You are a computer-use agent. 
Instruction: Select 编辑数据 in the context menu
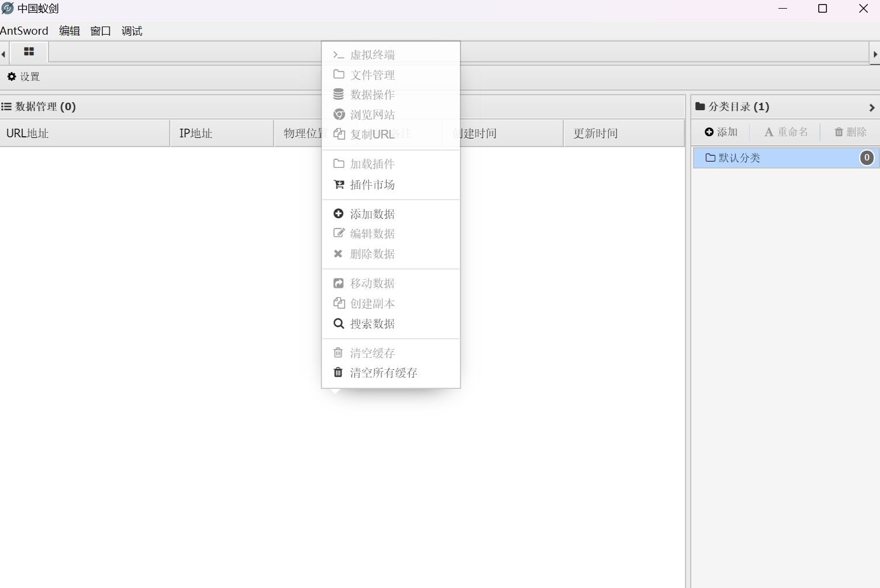[x=391, y=234]
